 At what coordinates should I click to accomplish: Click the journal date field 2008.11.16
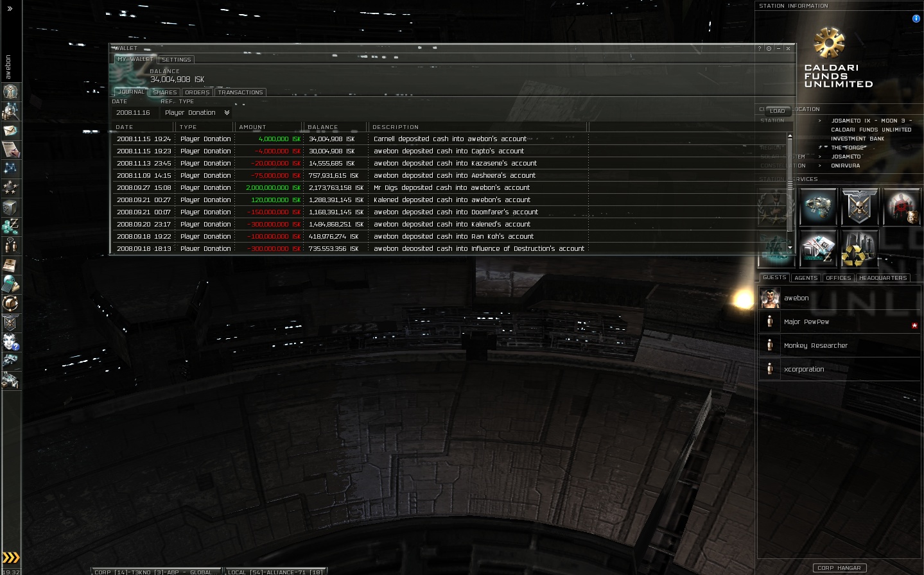[134, 113]
